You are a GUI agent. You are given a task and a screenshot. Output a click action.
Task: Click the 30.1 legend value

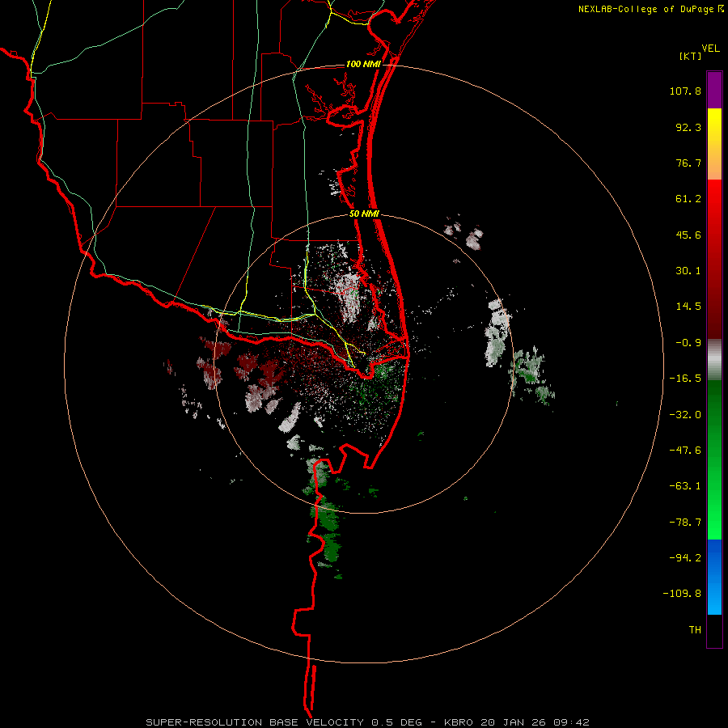pos(688,271)
